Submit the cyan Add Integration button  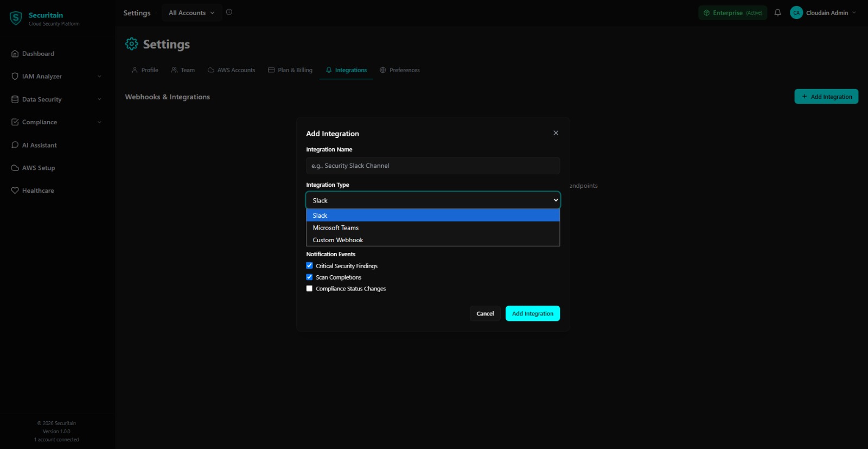pos(533,313)
